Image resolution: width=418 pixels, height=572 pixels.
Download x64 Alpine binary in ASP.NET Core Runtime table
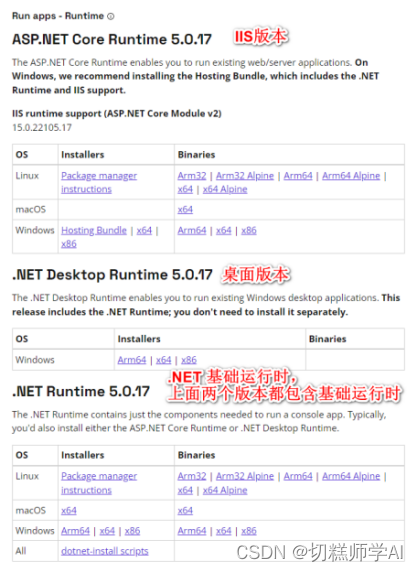[x=225, y=189]
